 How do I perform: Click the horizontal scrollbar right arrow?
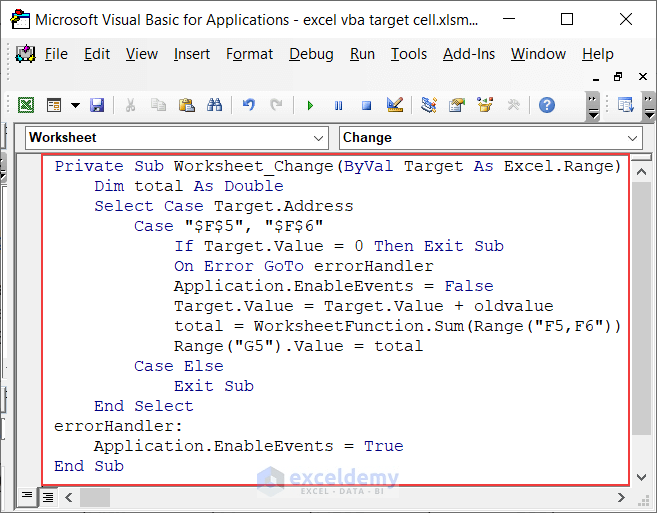coord(621,497)
